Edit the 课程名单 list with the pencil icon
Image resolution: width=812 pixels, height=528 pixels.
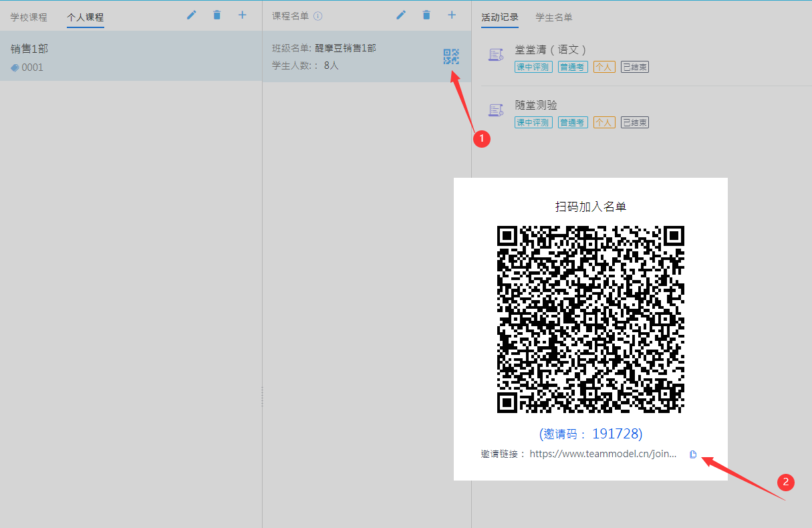click(401, 15)
